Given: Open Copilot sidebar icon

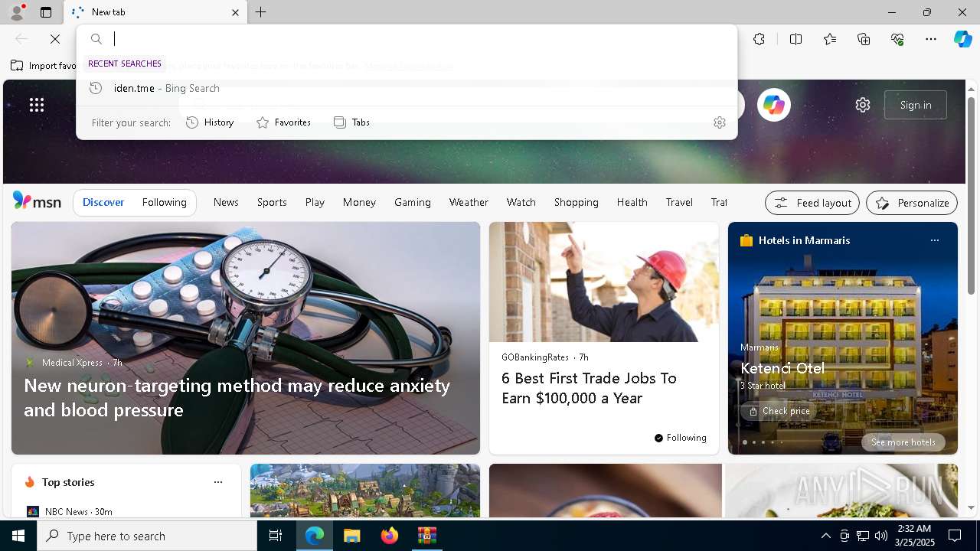Looking at the screenshot, I should tap(962, 39).
